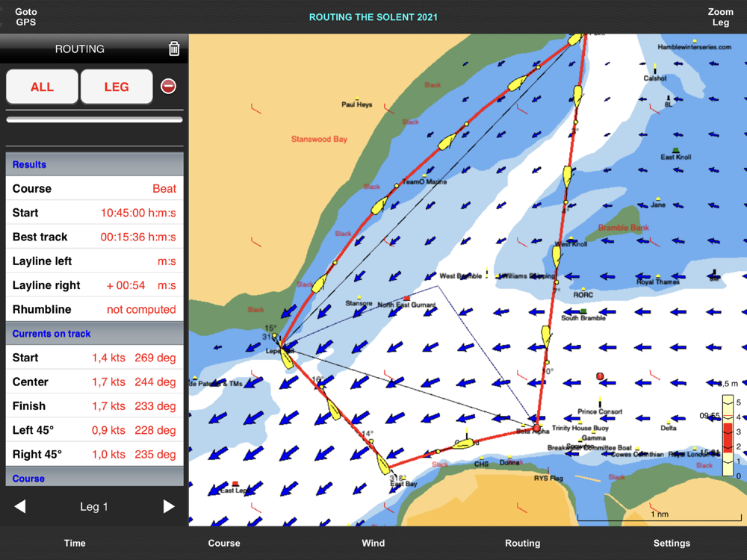Click the Jane yellow buoy marker
Viewport: 747px width, 560px height.
pos(658,199)
